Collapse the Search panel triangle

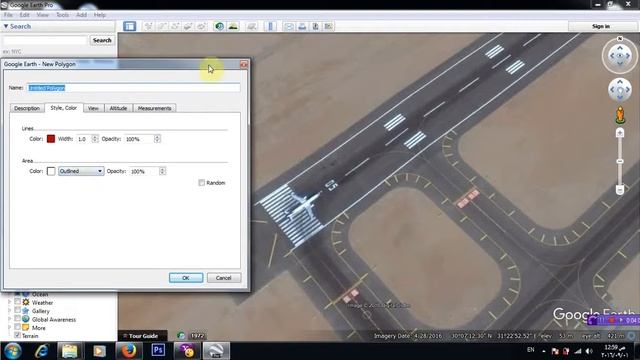tap(6, 26)
